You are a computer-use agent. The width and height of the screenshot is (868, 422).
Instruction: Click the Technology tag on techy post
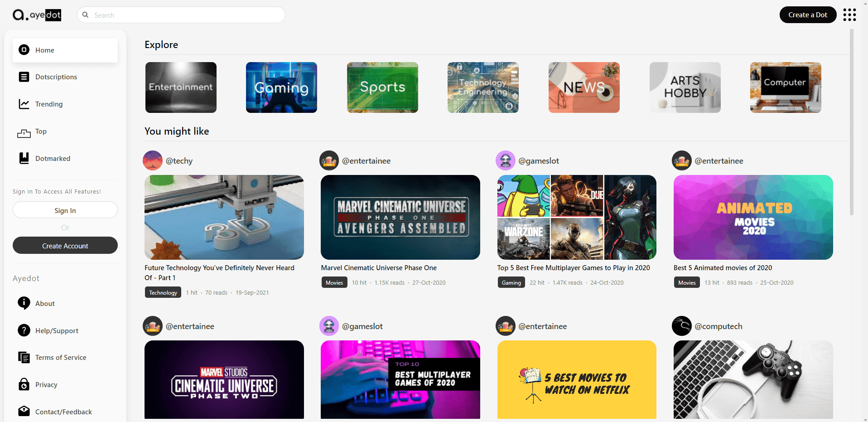pos(163,292)
